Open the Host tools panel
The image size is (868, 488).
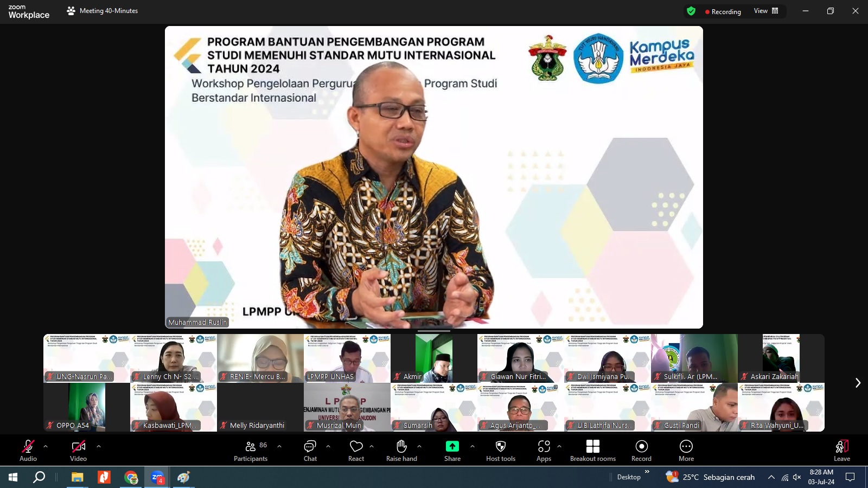pyautogui.click(x=500, y=450)
